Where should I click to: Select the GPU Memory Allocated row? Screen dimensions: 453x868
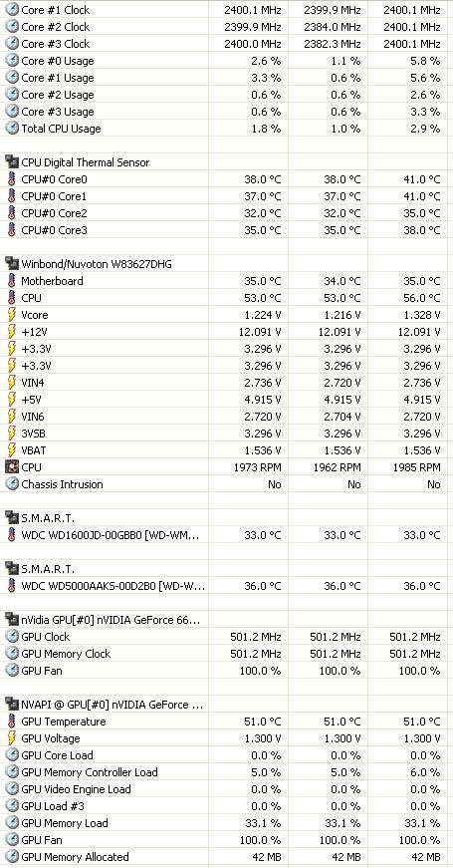[226, 857]
